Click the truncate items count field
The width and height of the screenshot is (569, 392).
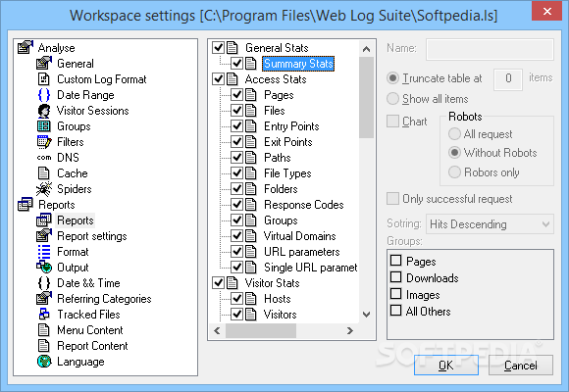[x=508, y=79]
